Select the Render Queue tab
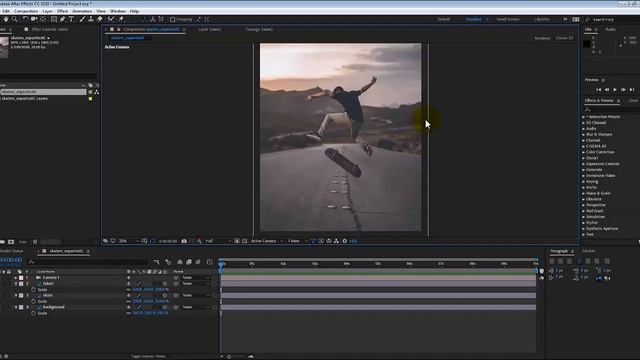Image resolution: width=640 pixels, height=360 pixels. point(11,251)
